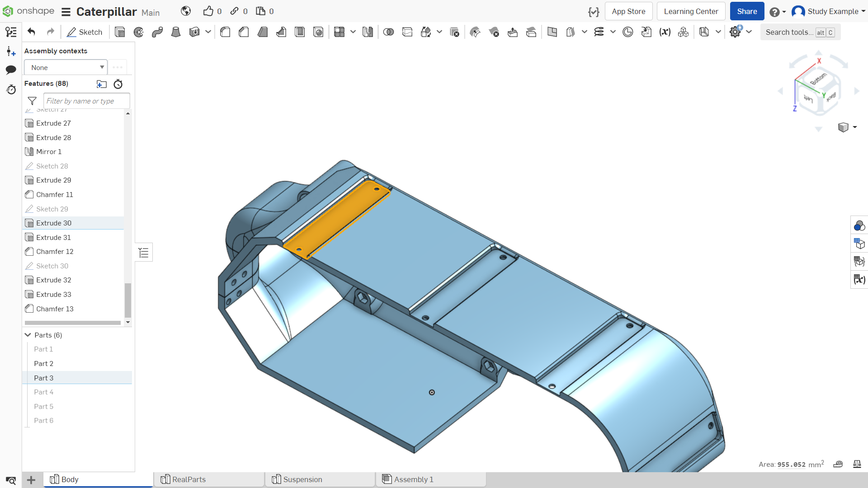Open the Assembly contexts None dropdown
The image size is (868, 488).
(66, 67)
